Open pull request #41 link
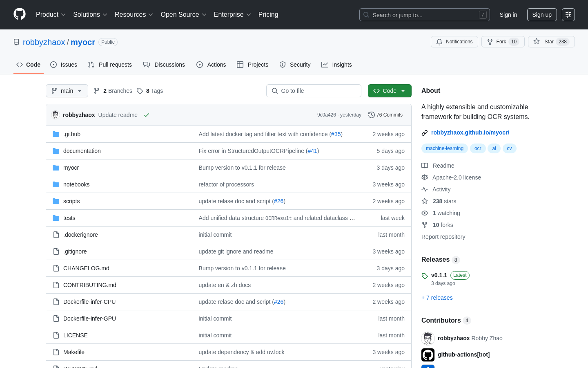Image resolution: width=588 pixels, height=368 pixels. coord(312,151)
